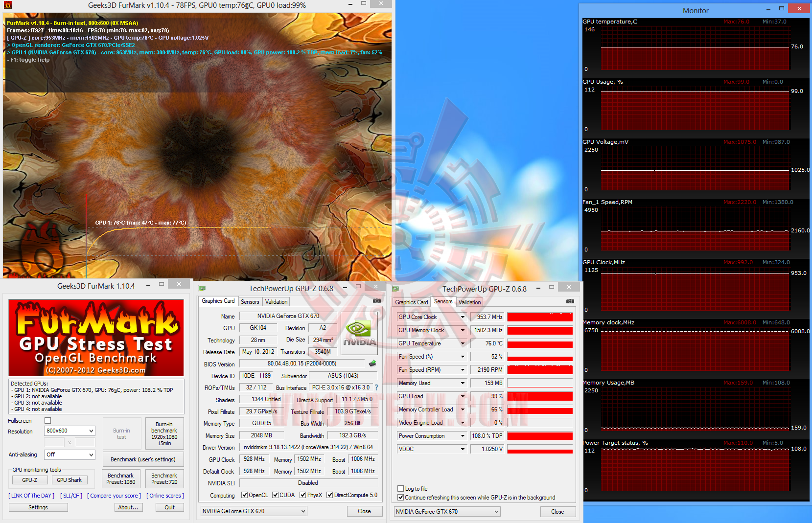Click the FurMark flame icon in the burn-in window title bar
Image resolution: width=812 pixels, height=523 pixels.
8,5
